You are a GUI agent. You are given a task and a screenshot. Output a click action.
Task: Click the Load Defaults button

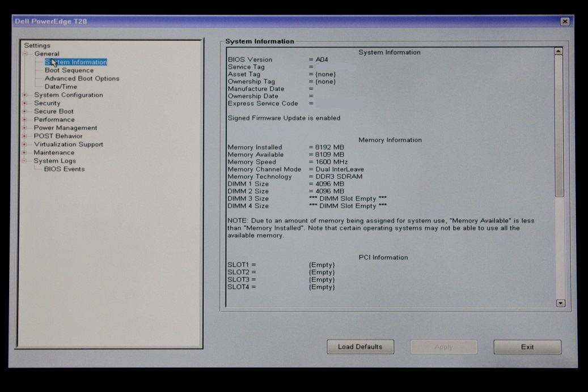361,347
